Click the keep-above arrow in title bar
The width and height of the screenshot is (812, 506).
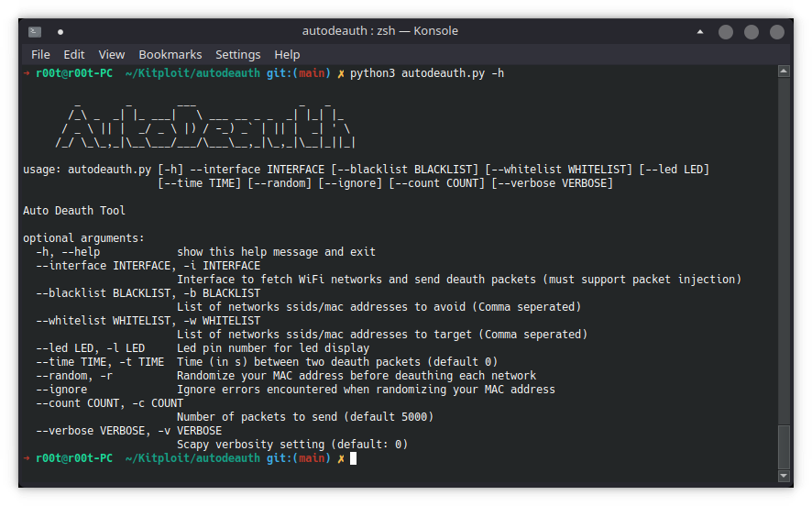pos(700,31)
